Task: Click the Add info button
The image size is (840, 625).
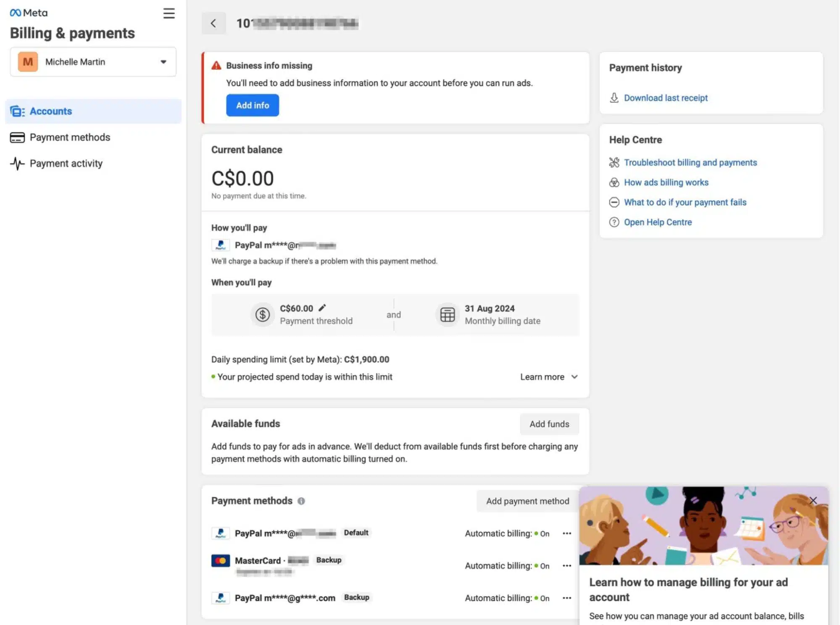Action: 252,105
